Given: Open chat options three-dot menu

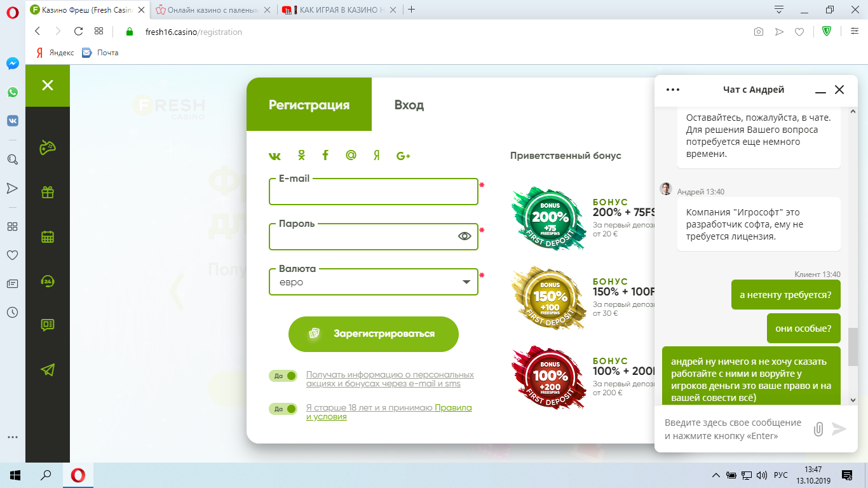Looking at the screenshot, I should (673, 90).
